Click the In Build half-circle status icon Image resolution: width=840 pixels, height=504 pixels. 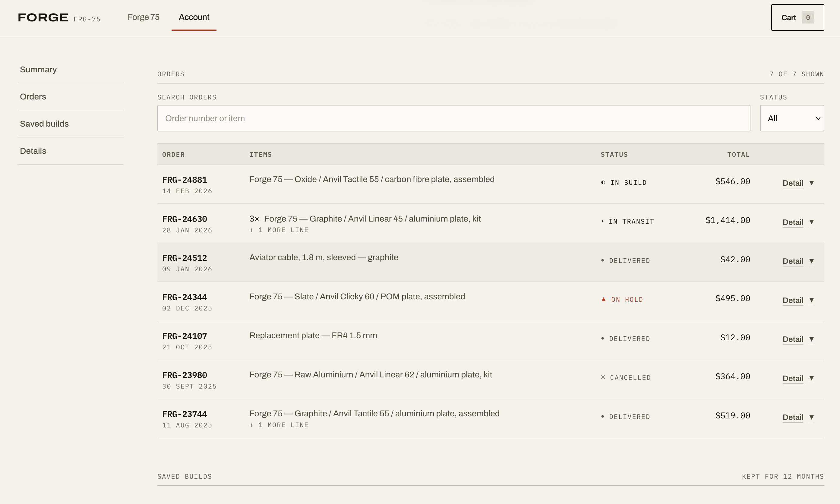tap(603, 182)
